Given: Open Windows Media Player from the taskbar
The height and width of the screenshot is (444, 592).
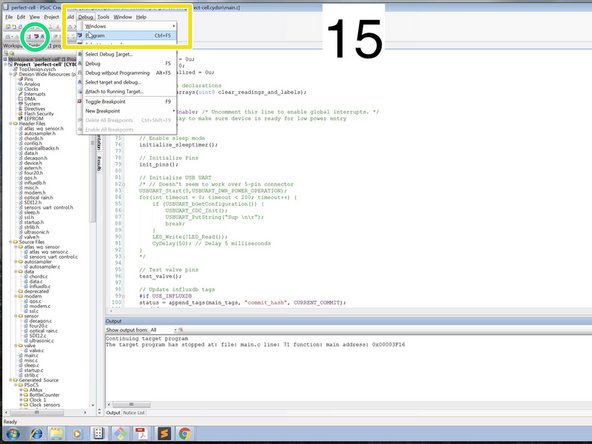Looking at the screenshot, I should pos(77,434).
